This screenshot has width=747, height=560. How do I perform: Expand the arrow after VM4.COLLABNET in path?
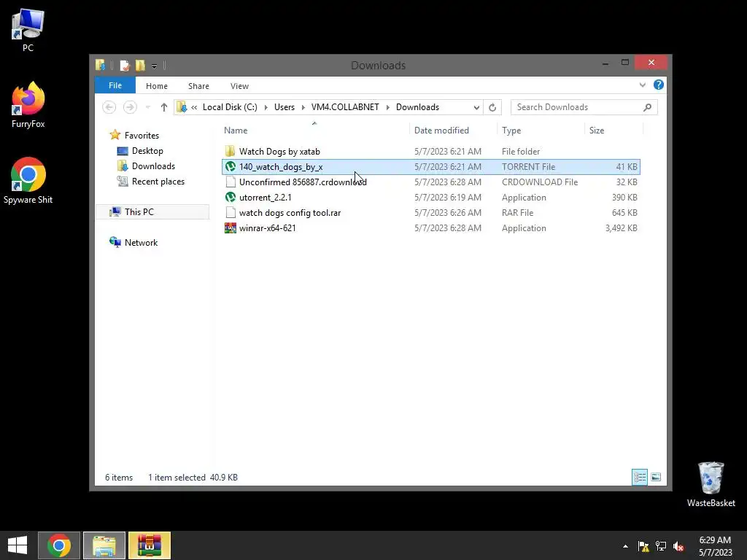pyautogui.click(x=387, y=107)
